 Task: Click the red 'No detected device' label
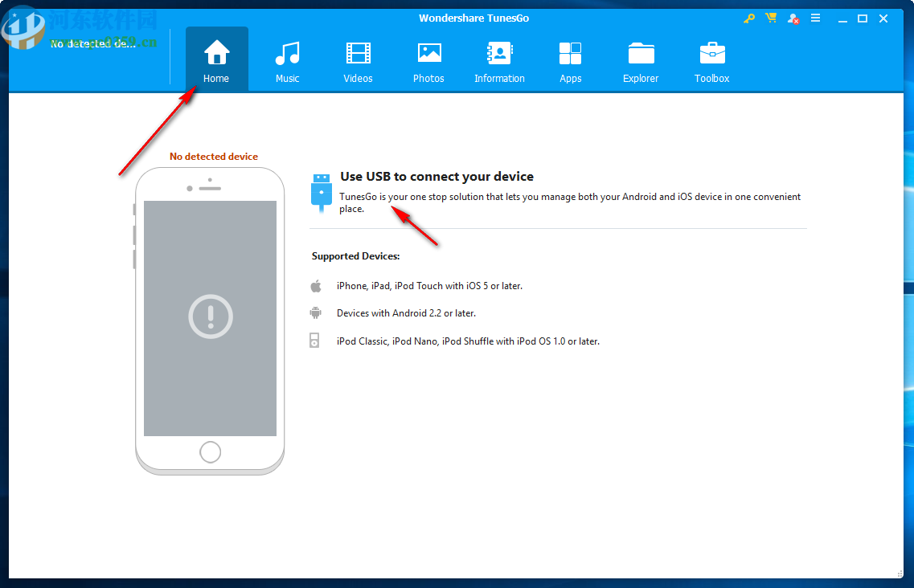213,156
